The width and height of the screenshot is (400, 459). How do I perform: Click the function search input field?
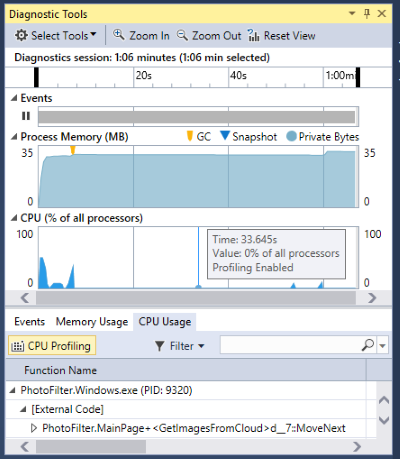[x=291, y=345]
